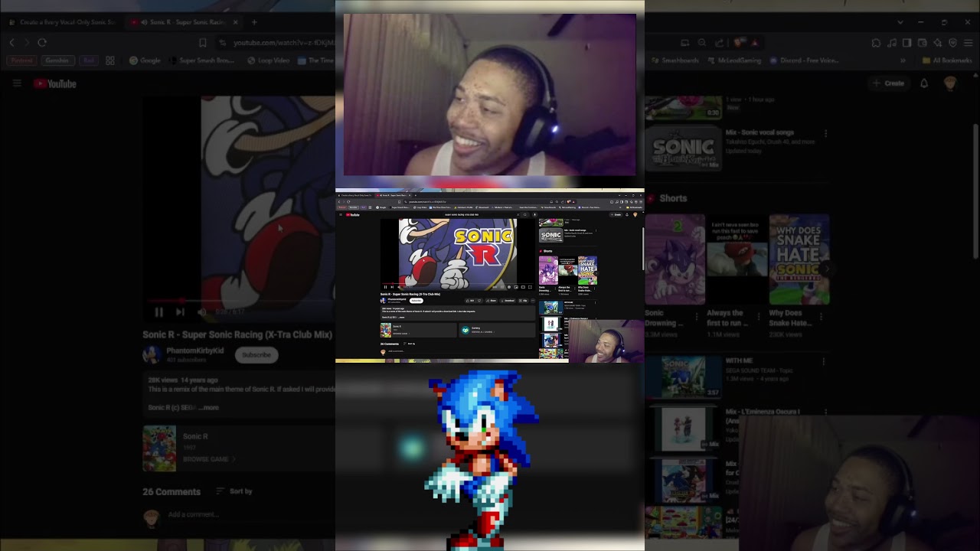Click the 'Add a comment...' field
The image size is (980, 551).
(x=194, y=514)
